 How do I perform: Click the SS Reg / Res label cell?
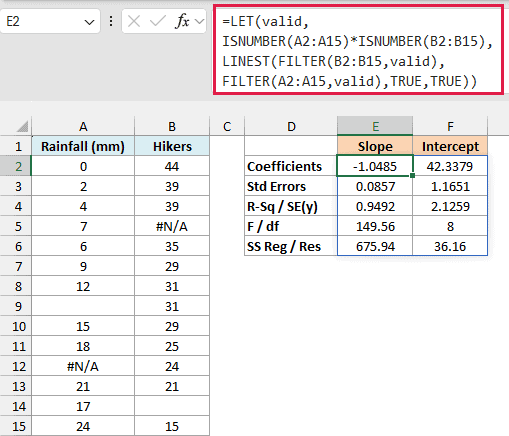coord(291,246)
